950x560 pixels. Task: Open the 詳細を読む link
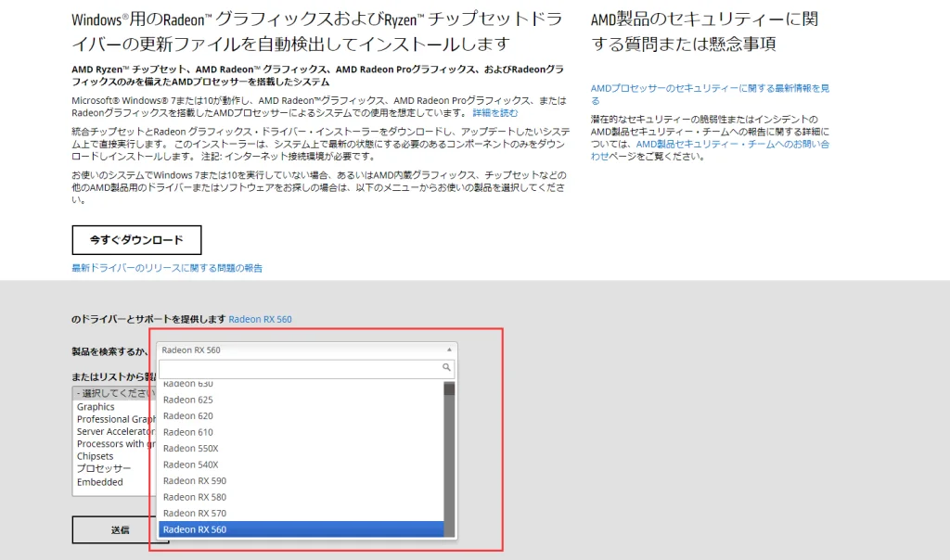495,112
